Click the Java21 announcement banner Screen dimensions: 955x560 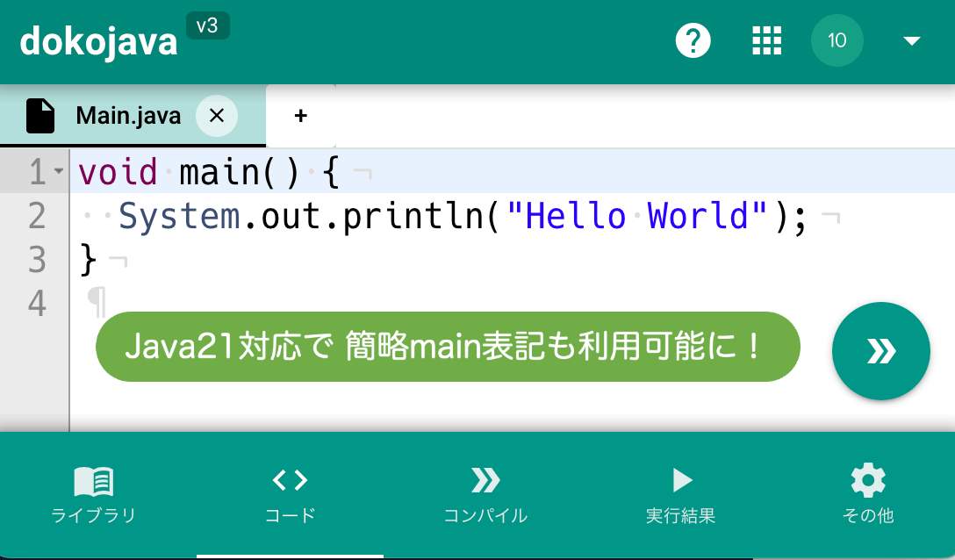(448, 347)
